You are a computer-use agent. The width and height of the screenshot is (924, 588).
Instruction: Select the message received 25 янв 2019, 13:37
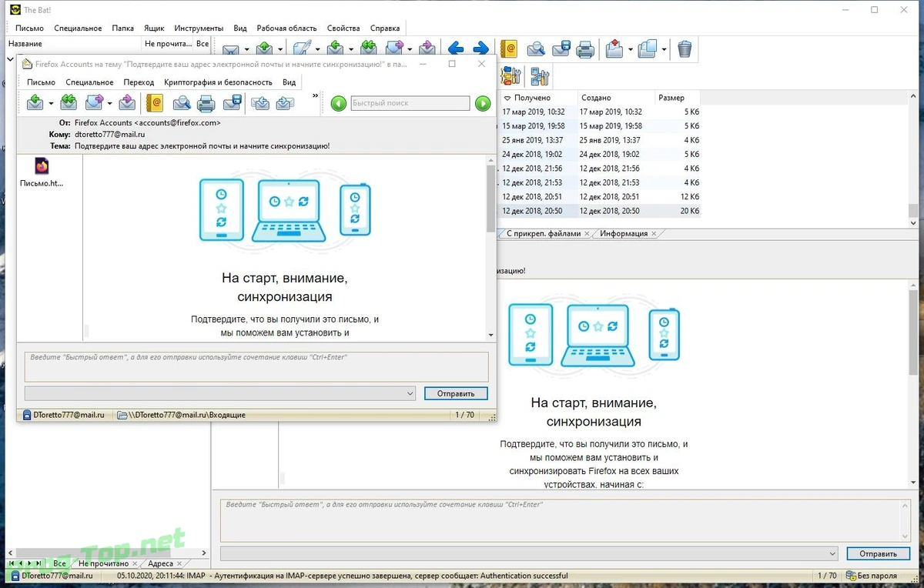(x=600, y=140)
